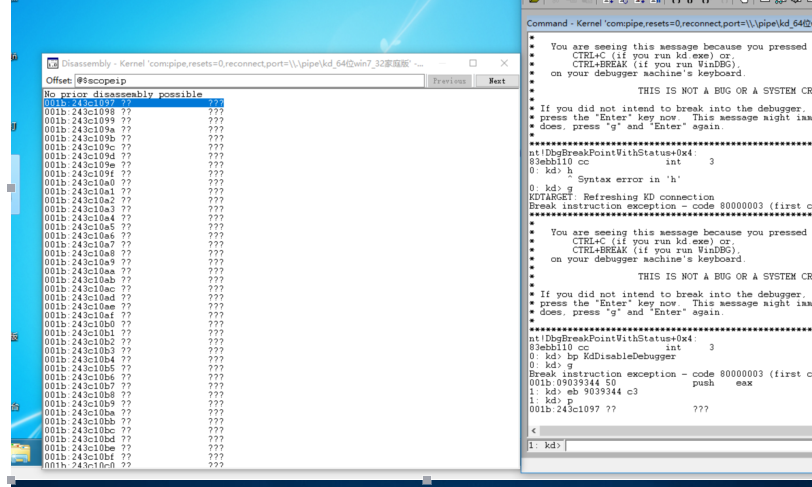Click the Disassembly window title bar text
This screenshot has height=487, width=812.
pos(242,64)
